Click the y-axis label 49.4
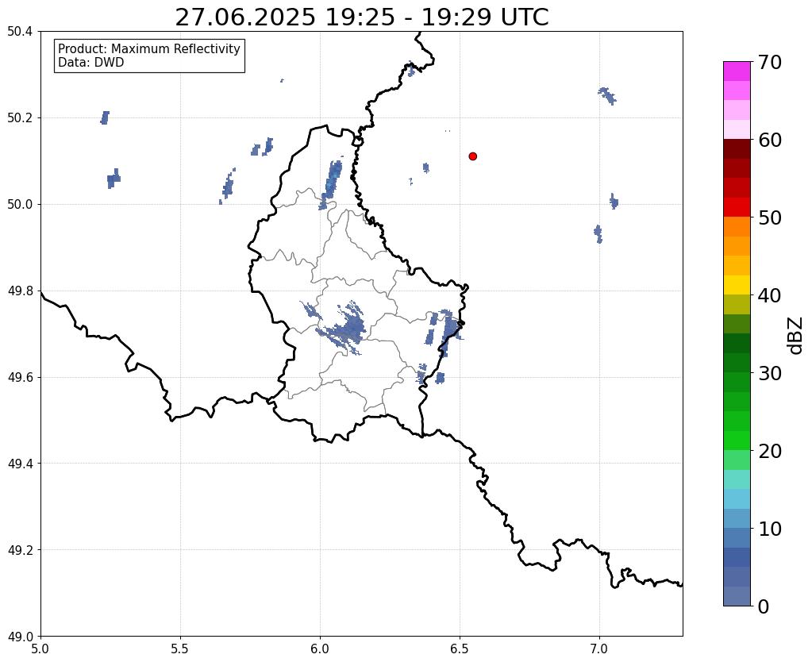812x662 pixels. pyautogui.click(x=20, y=464)
